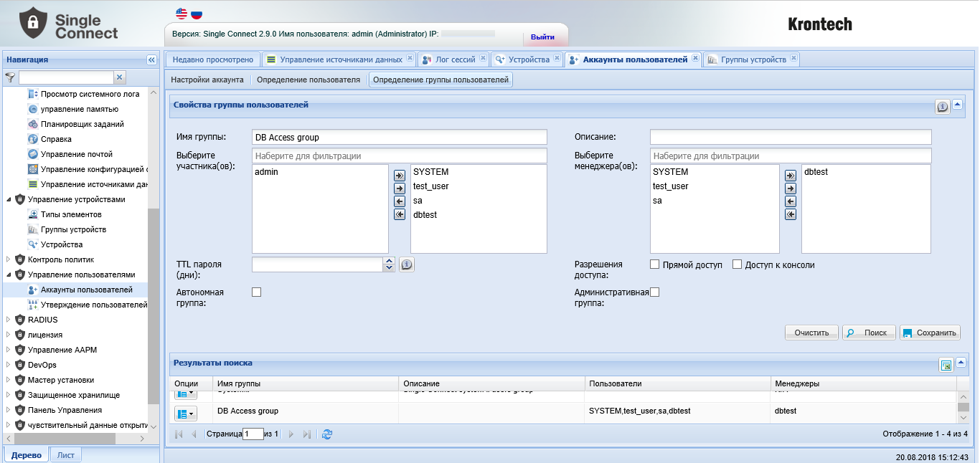The height and width of the screenshot is (463, 980).
Task: Check the Административная группа checkbox
Action: pos(654,292)
